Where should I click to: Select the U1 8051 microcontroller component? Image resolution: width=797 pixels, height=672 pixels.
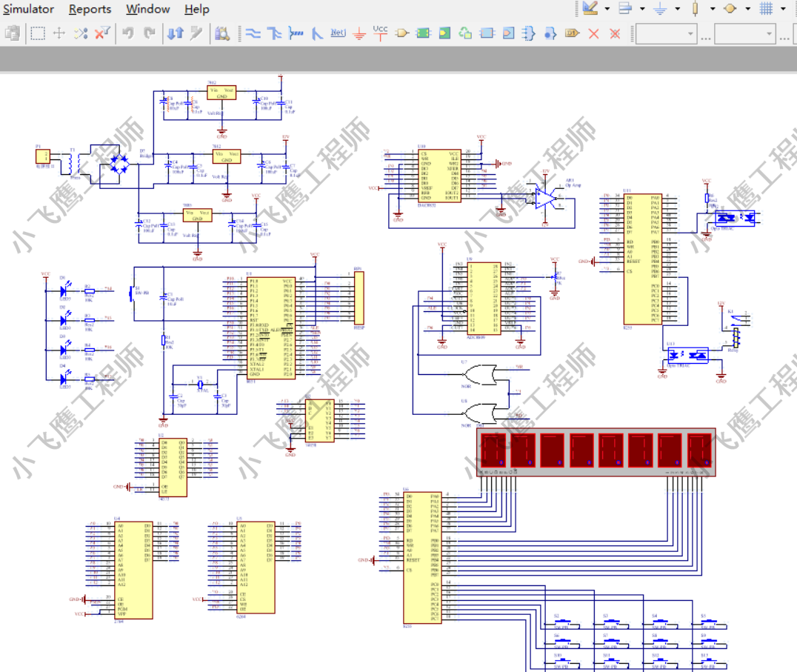tap(271, 328)
